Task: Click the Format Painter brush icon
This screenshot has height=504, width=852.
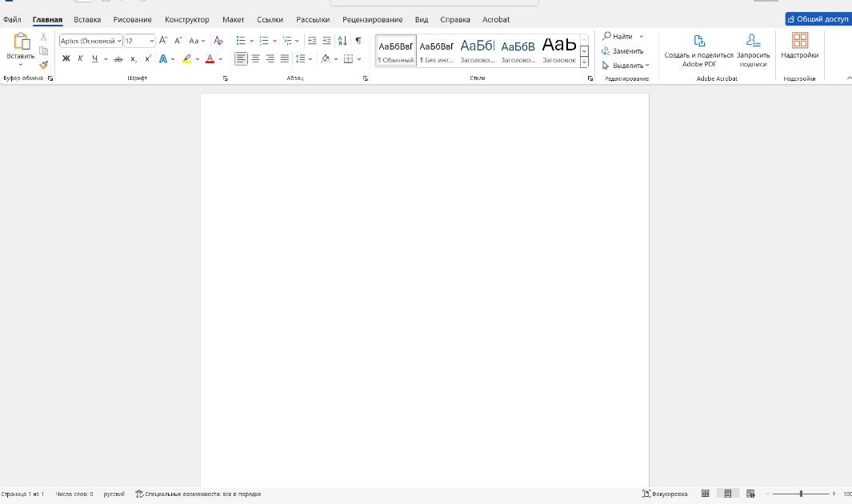Action: [x=43, y=65]
